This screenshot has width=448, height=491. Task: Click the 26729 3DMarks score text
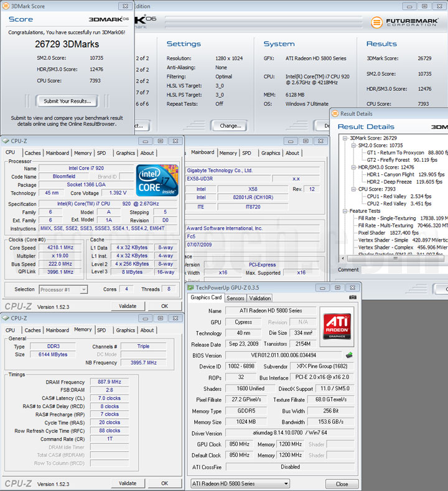(x=67, y=44)
